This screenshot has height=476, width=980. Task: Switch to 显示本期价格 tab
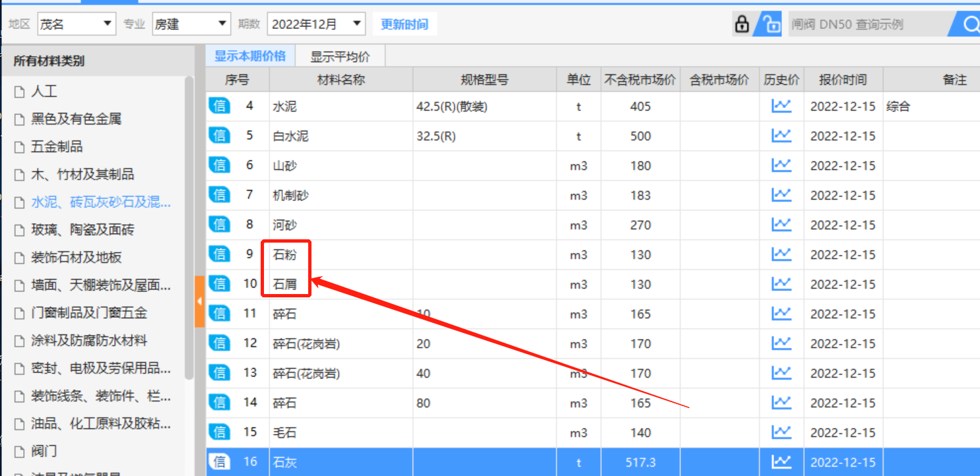tap(250, 56)
